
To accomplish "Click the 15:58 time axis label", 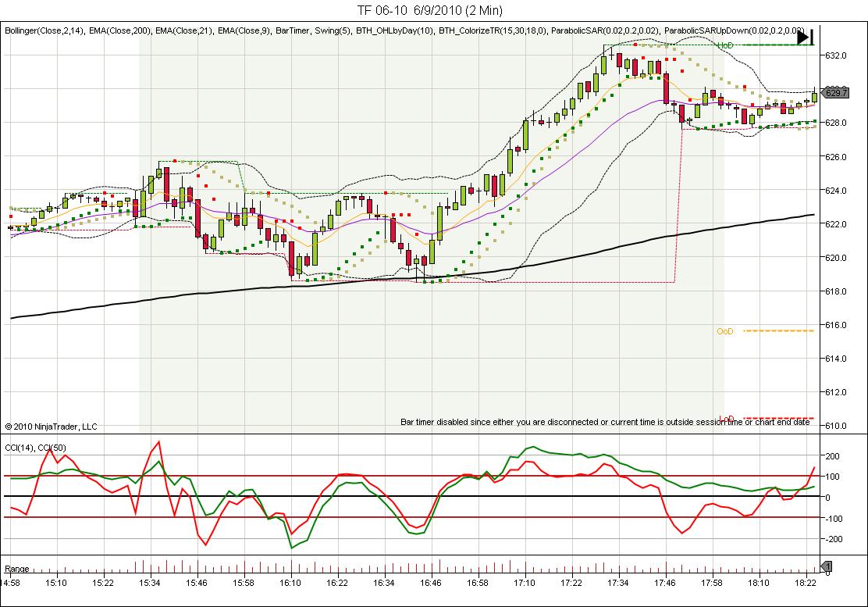I will pos(243,583).
